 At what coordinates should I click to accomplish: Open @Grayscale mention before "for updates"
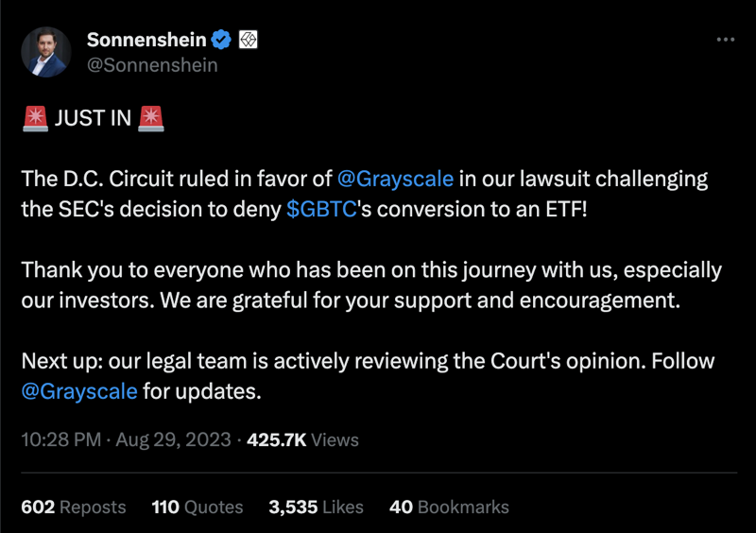(x=79, y=391)
